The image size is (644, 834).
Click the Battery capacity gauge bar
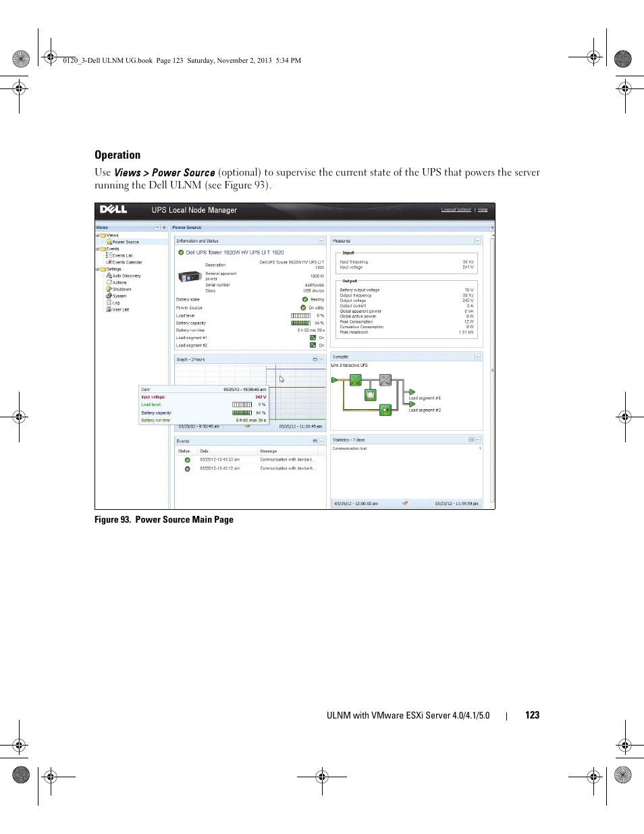(301, 323)
